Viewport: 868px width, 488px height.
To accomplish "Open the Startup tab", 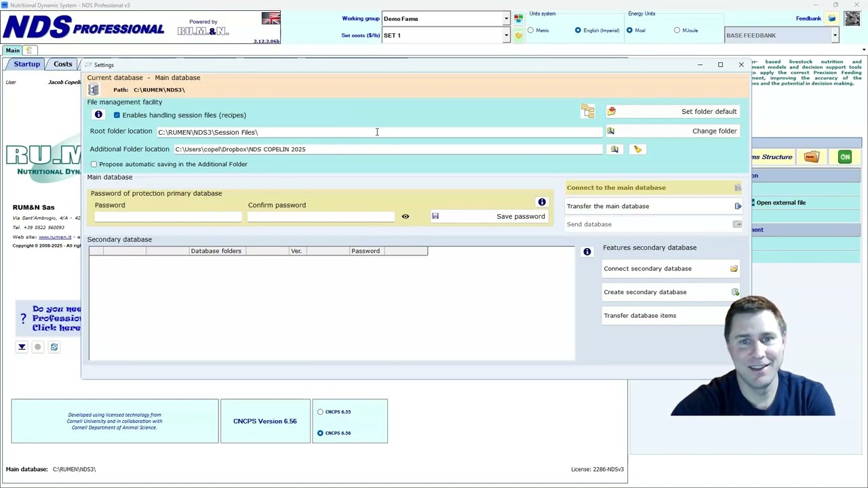I will (27, 64).
